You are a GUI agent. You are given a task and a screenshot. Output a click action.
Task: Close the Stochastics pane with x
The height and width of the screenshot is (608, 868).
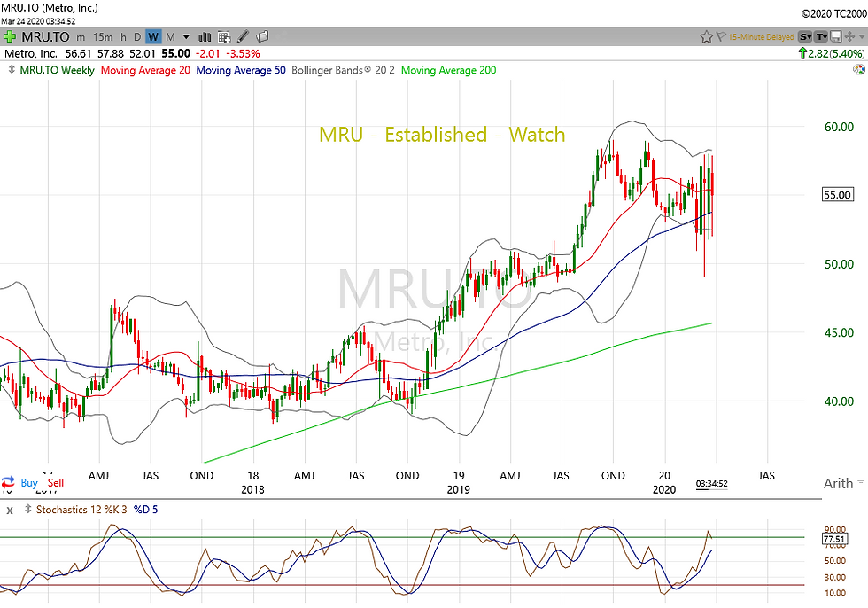coord(10,510)
